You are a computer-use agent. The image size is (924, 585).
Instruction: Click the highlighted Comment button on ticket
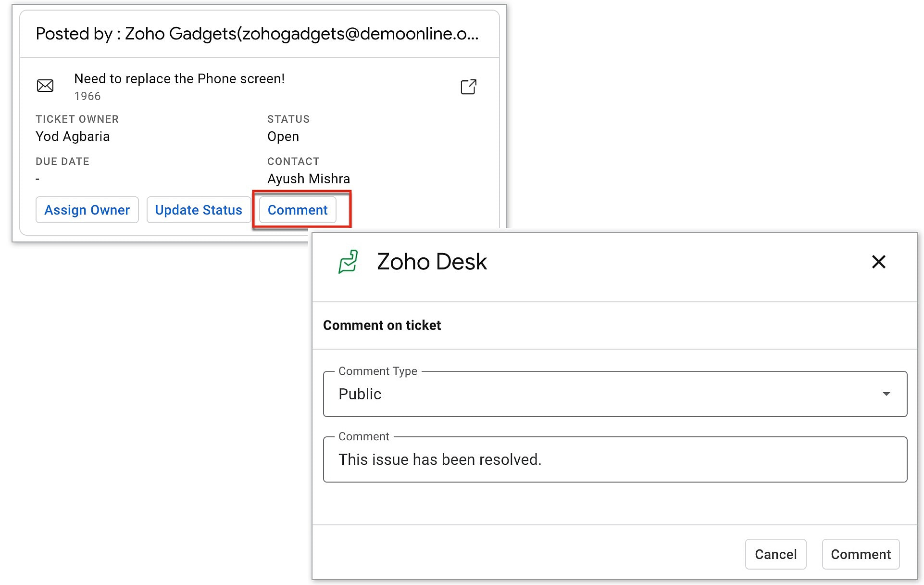click(298, 210)
